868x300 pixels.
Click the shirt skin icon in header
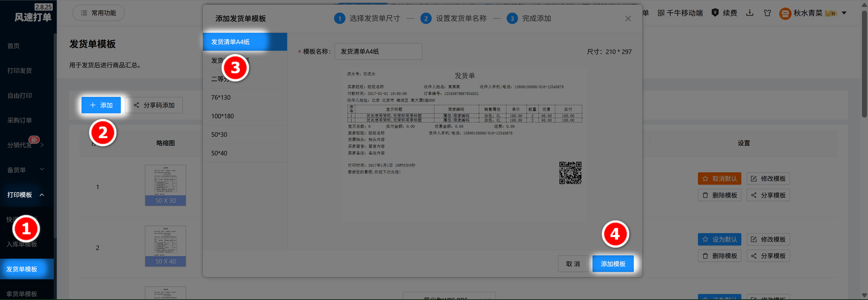767,13
